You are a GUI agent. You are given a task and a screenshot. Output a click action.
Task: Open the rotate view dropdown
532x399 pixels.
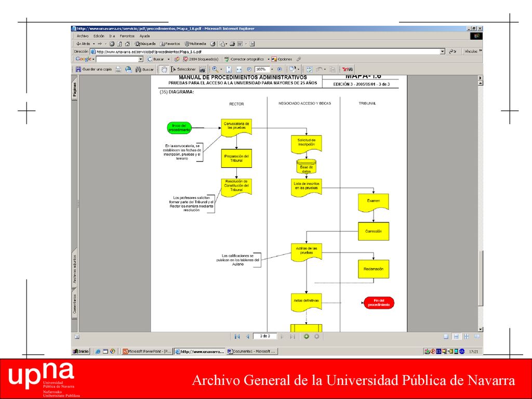(299, 69)
